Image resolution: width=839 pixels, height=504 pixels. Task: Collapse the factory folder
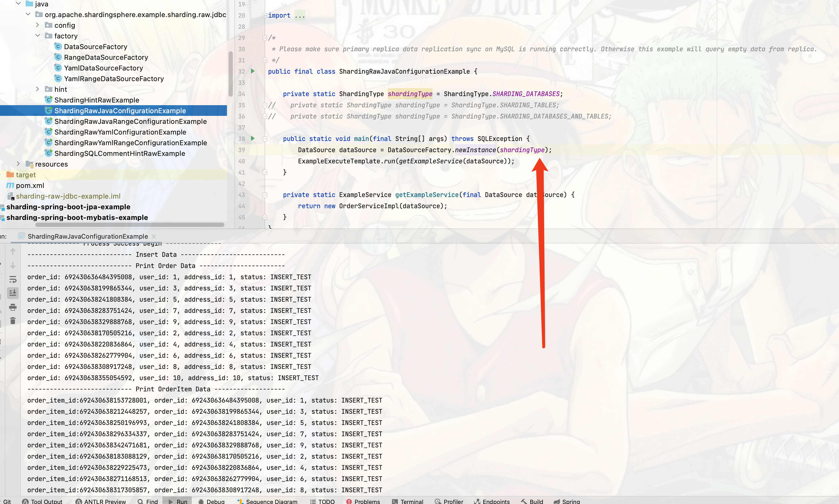click(x=38, y=36)
